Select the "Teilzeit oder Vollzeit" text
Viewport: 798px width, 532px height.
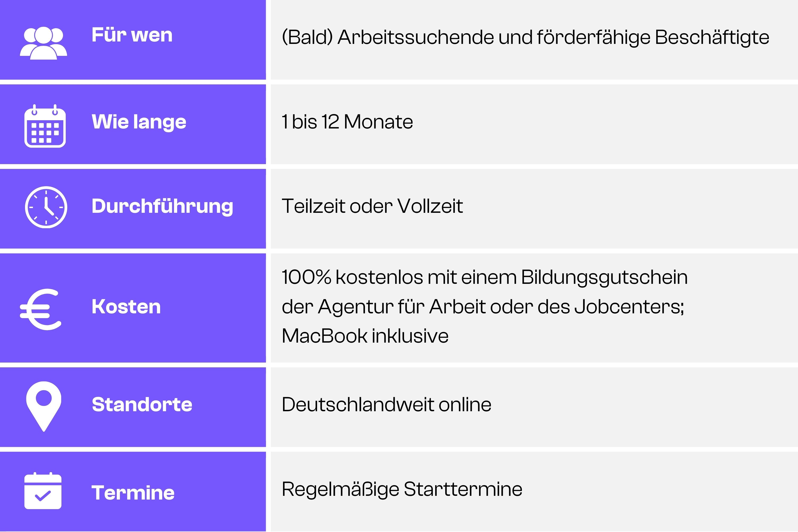372,206
